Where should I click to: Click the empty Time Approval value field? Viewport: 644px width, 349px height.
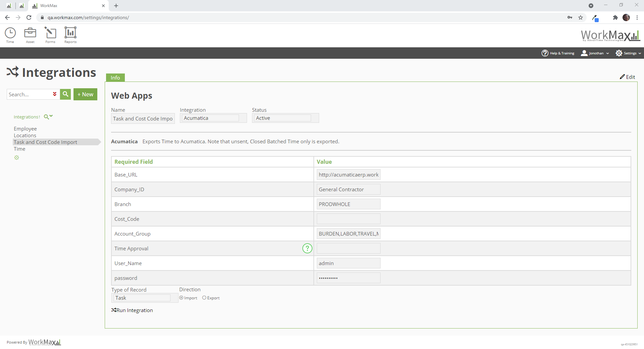pos(349,248)
